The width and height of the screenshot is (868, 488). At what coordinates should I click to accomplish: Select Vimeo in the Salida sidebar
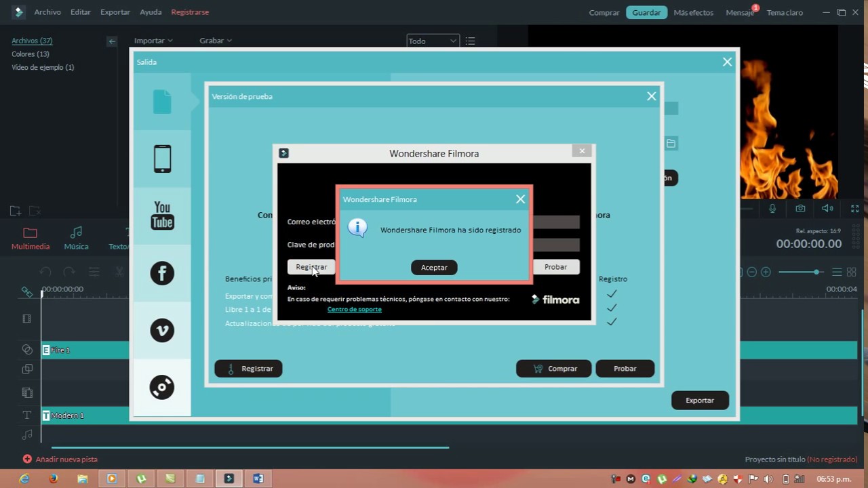[x=162, y=330]
